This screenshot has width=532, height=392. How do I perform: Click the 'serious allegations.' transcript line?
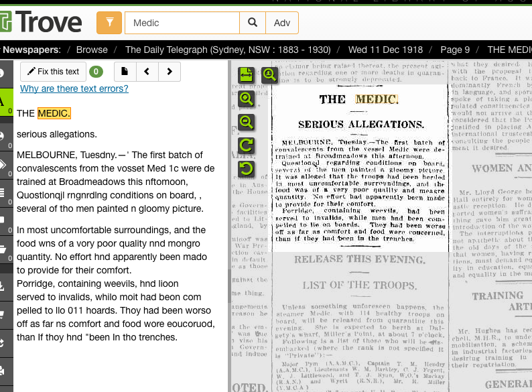pyautogui.click(x=57, y=135)
